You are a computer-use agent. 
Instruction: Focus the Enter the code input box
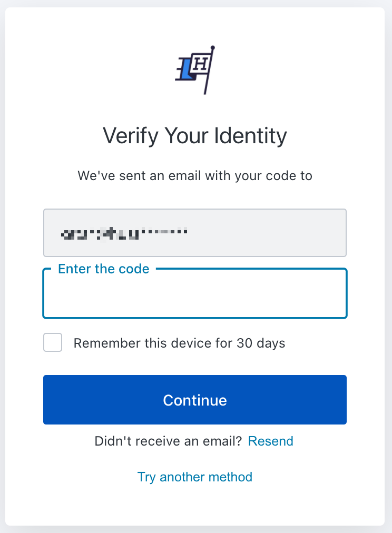[x=195, y=293]
